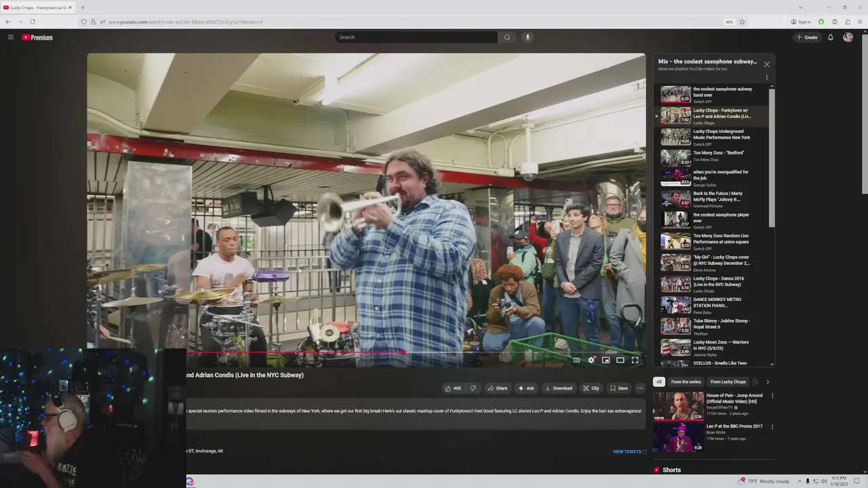Switch player to miniplayer mode
868x488 pixels.
click(606, 360)
